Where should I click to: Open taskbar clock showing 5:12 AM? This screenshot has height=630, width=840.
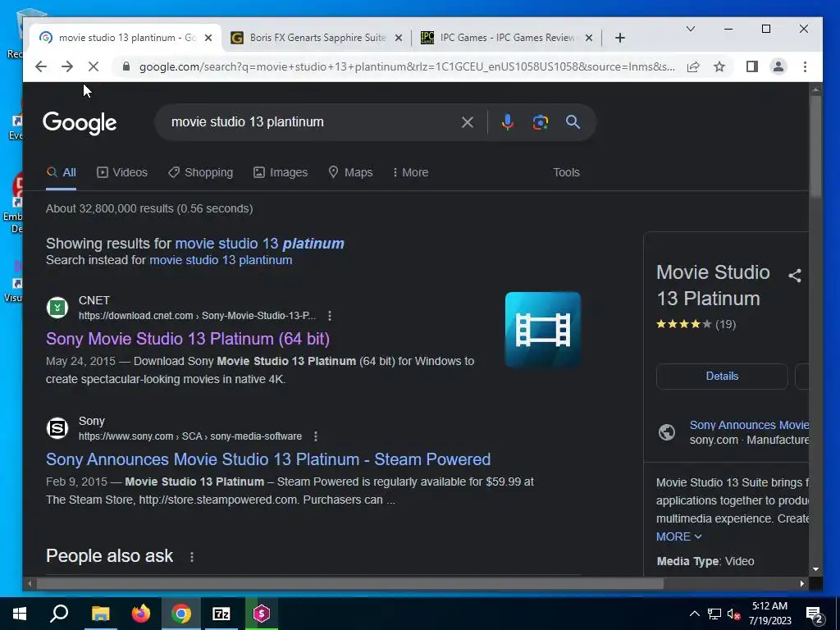coord(769,614)
